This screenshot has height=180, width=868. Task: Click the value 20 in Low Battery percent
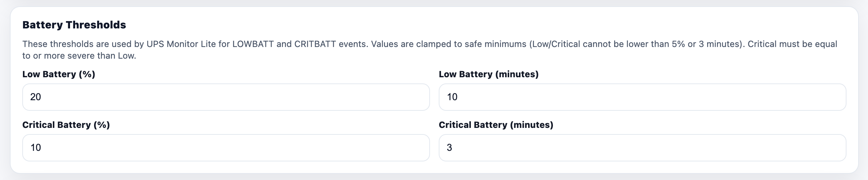[35, 97]
